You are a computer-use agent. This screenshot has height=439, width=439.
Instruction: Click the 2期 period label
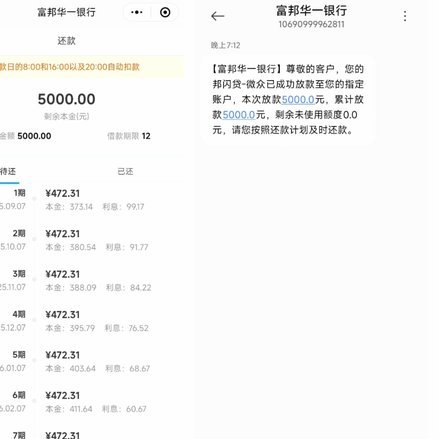19,233
